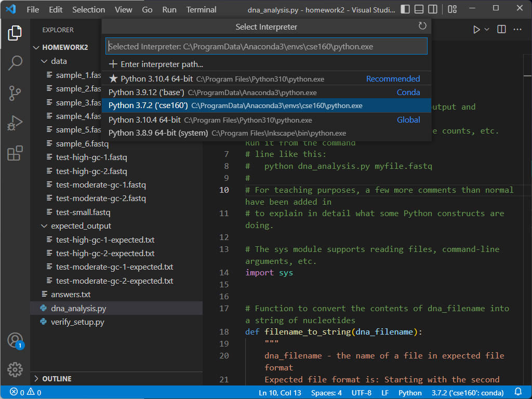Collapse the expected_output folder
532x399 pixels.
(x=44, y=226)
